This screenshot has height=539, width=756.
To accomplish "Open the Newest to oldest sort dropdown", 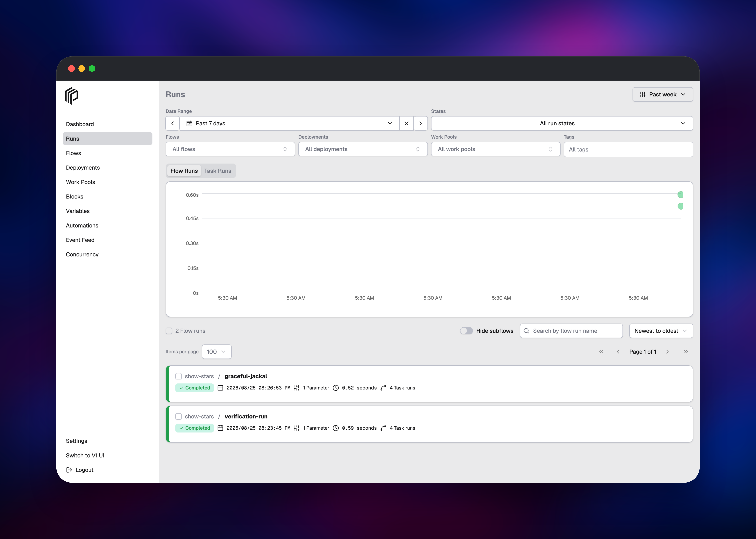I will (x=661, y=331).
